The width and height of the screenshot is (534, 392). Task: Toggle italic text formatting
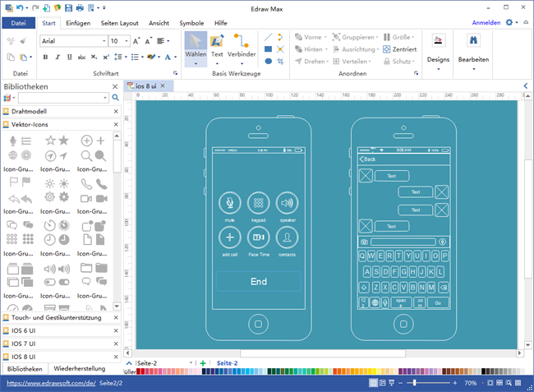tap(58, 58)
